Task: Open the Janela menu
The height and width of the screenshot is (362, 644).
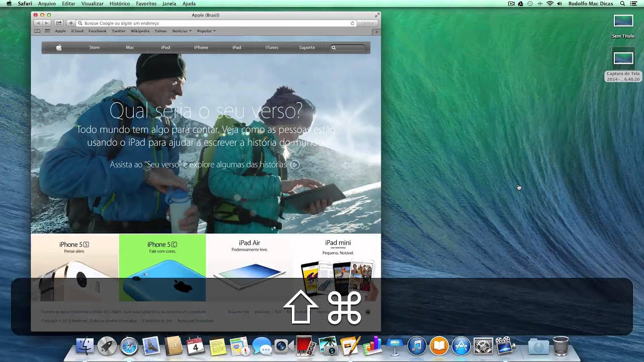Action: (x=169, y=4)
